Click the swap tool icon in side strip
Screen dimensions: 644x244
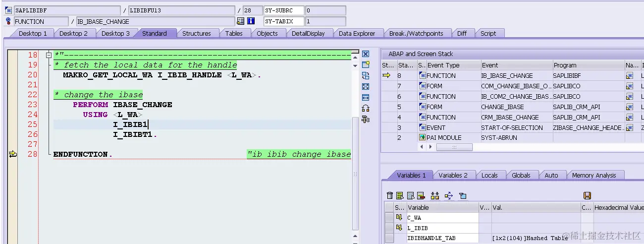[366, 75]
